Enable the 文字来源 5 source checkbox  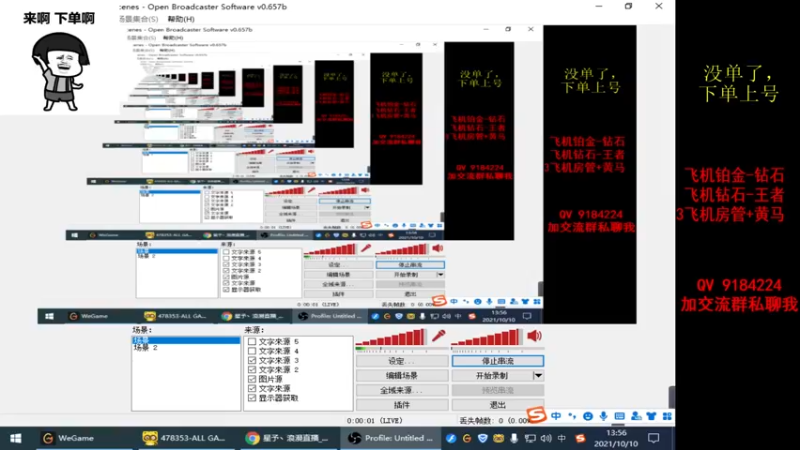pos(252,341)
